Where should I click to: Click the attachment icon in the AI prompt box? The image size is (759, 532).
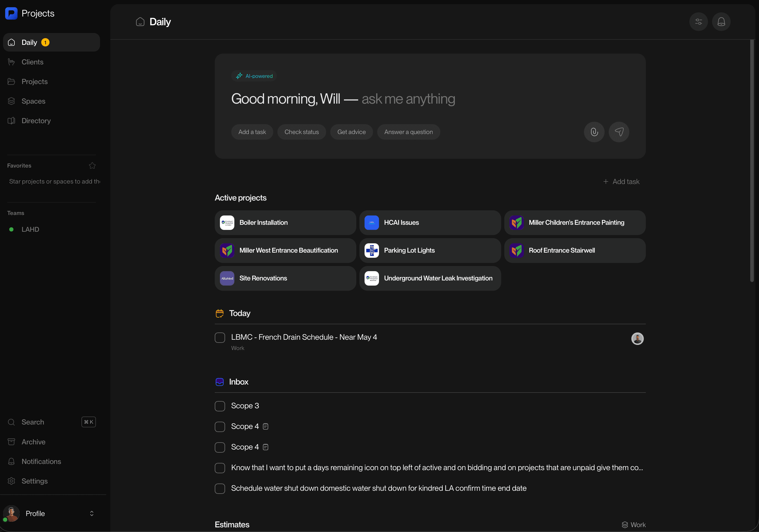(x=594, y=132)
